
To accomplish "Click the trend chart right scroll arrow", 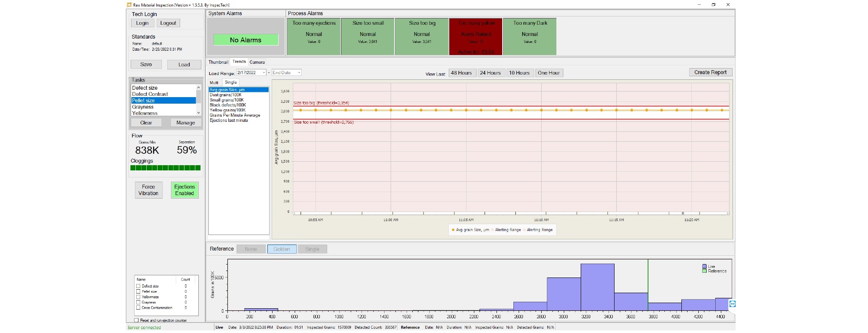I will [727, 213].
